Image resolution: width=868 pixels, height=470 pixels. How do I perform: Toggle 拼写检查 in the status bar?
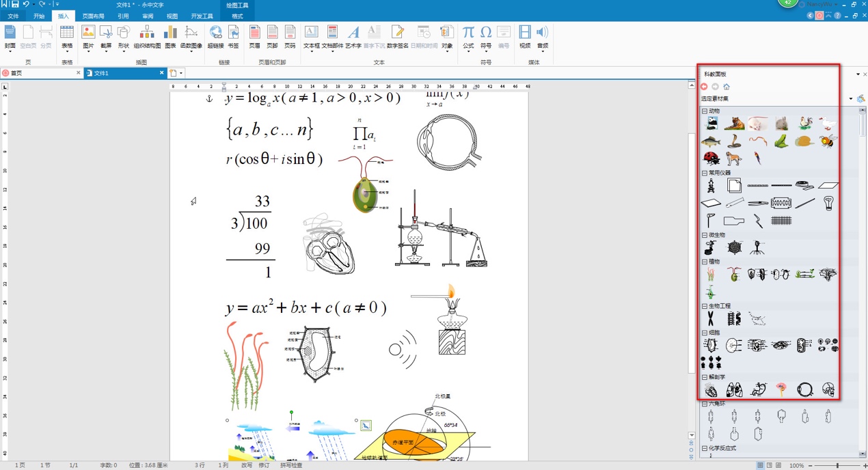click(291, 465)
